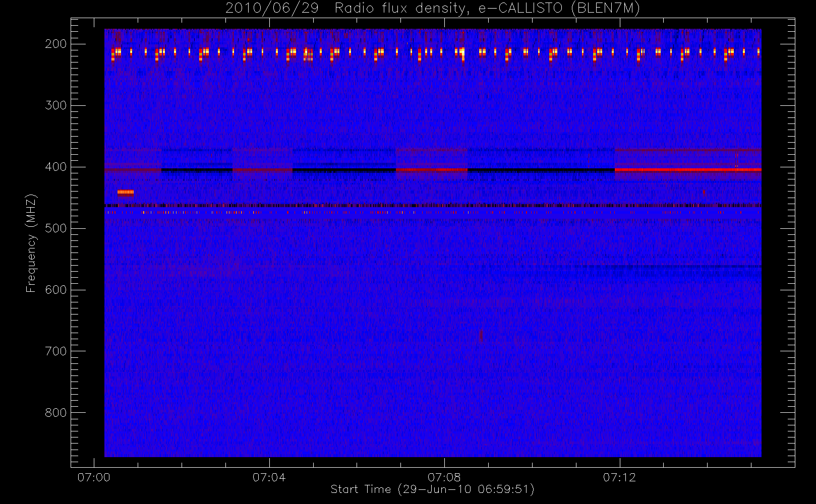
Task: Click the red band segment near 07:07
Action: (432, 170)
